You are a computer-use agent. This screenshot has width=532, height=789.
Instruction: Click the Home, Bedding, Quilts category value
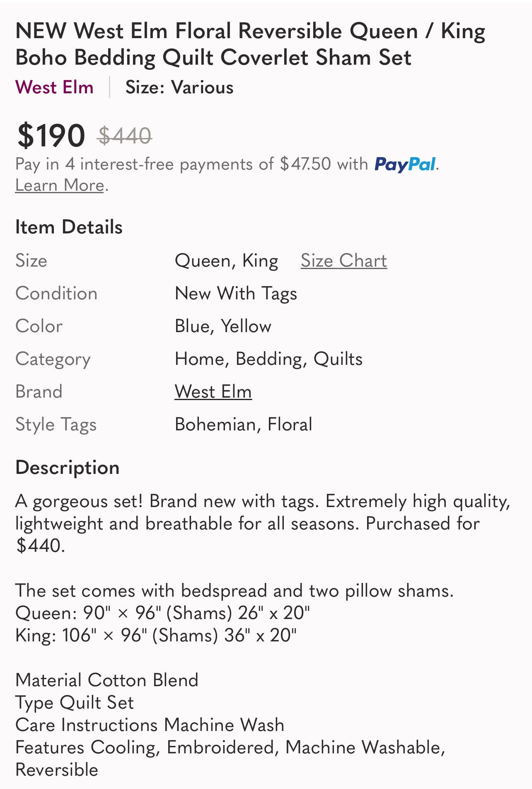coord(268,359)
